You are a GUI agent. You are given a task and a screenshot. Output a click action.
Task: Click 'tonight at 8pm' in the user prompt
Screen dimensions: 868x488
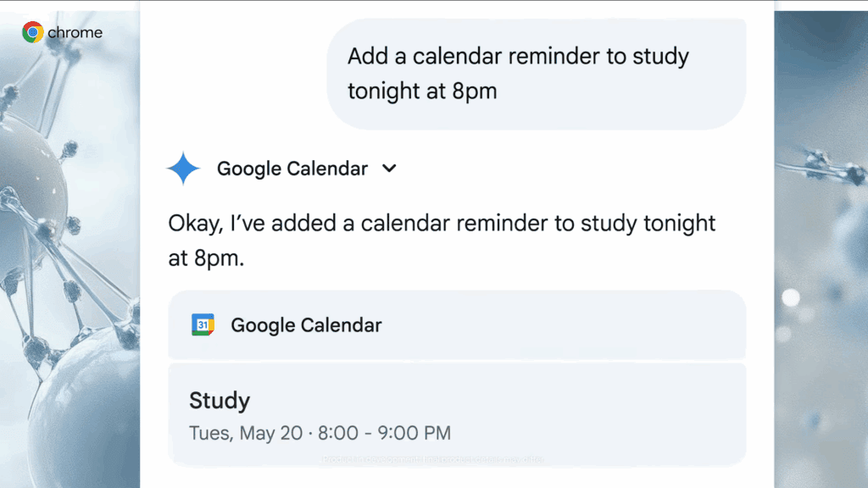click(422, 91)
